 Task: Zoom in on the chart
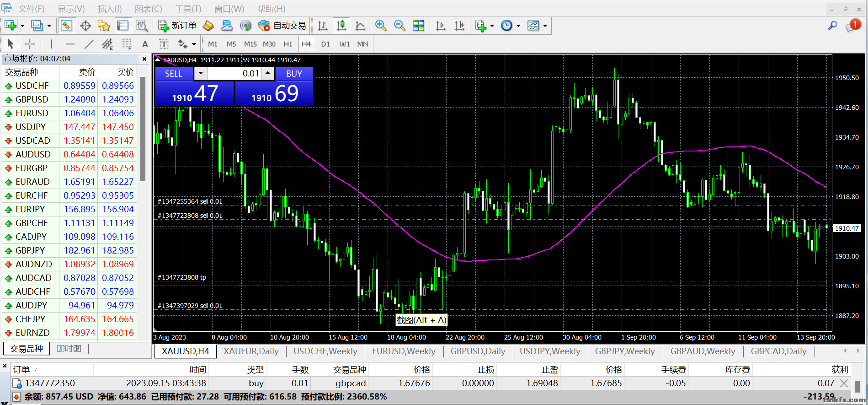(x=380, y=26)
